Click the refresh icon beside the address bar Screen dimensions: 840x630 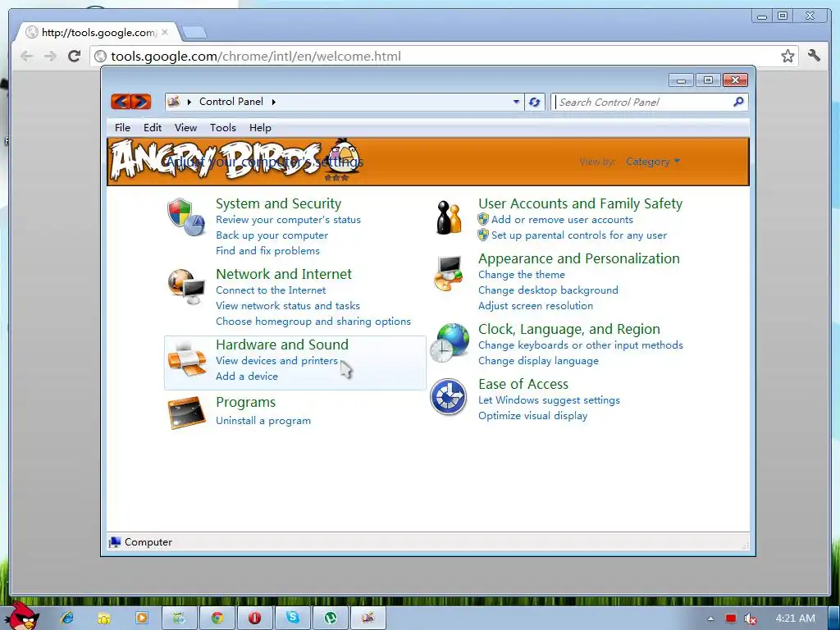pyautogui.click(x=534, y=102)
